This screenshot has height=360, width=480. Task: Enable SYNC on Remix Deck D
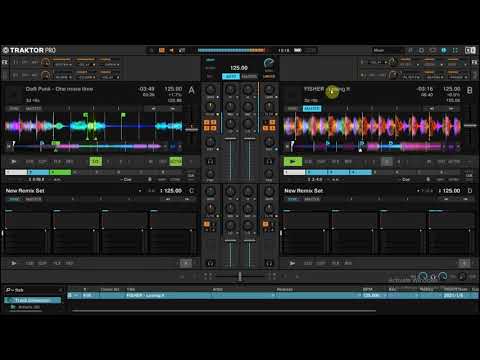[293, 199]
